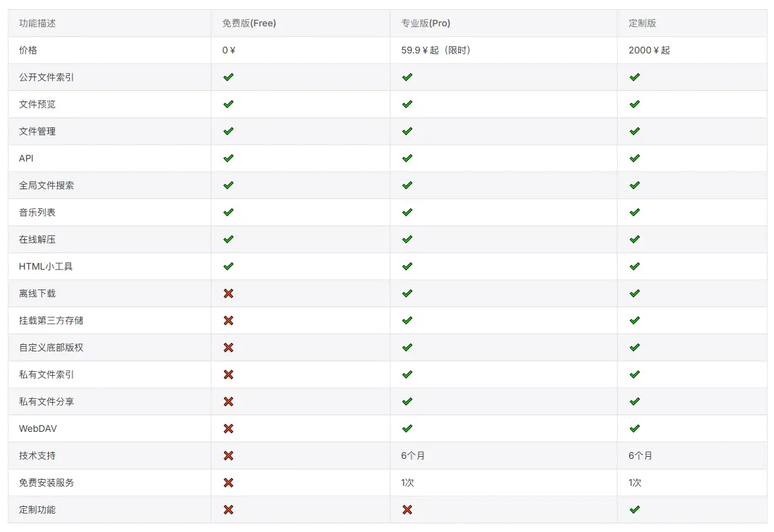Viewport: 774px width, 532px height.
Task: Click the green check for WebDAV in Pro column
Action: 407,429
